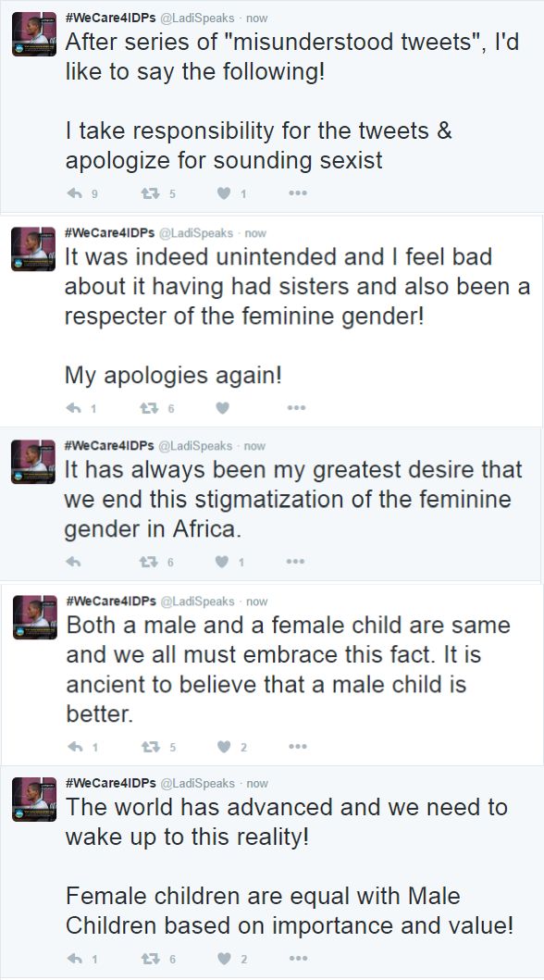Image resolution: width=544 pixels, height=980 pixels.
Task: Like the 'My apologies again!' tweet
Action: coord(222,408)
